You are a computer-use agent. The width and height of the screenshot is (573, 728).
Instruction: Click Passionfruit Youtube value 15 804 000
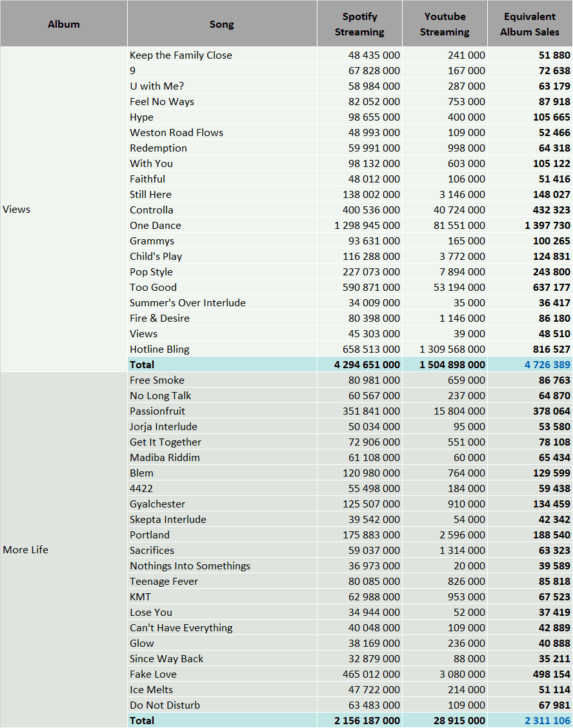coord(459,411)
